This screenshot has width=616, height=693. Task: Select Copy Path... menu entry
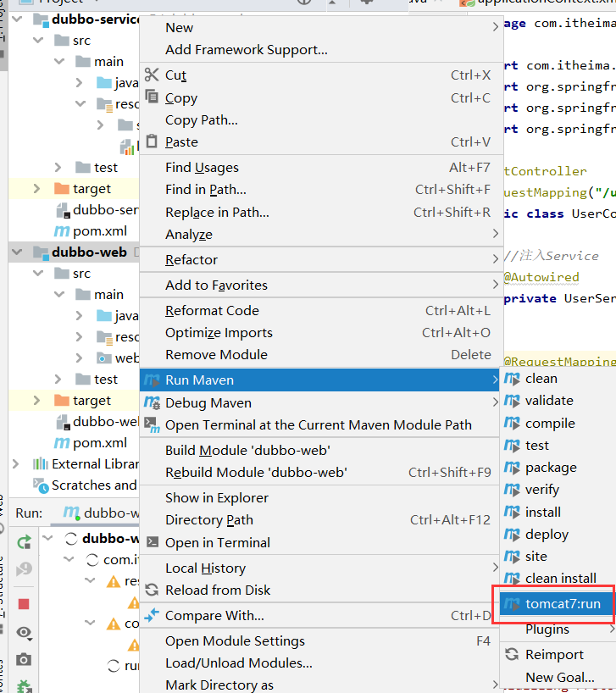pyautogui.click(x=321, y=120)
